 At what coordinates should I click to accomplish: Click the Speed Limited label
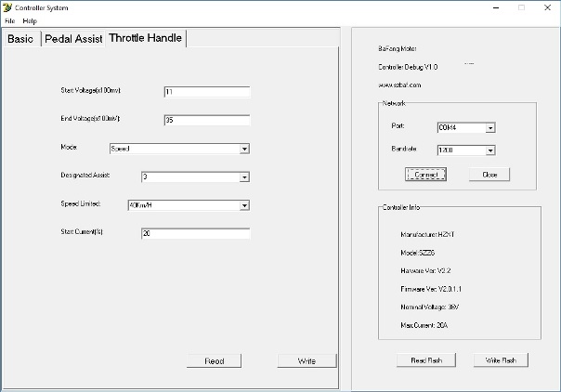[81, 203]
